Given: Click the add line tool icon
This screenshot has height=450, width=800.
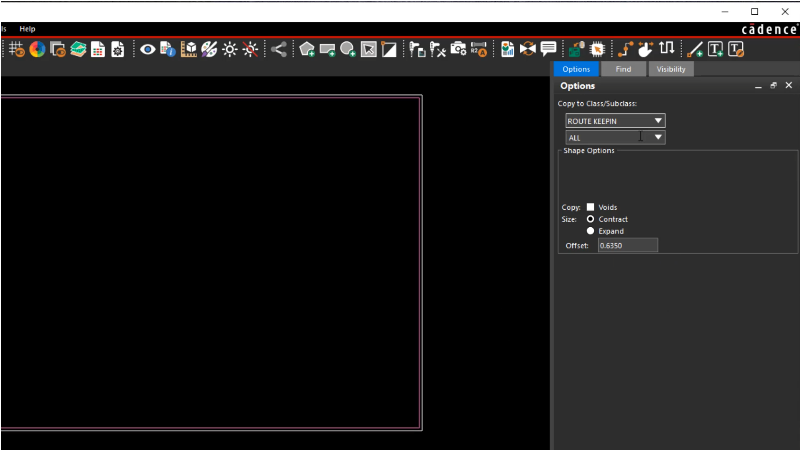Looking at the screenshot, I should pos(695,49).
